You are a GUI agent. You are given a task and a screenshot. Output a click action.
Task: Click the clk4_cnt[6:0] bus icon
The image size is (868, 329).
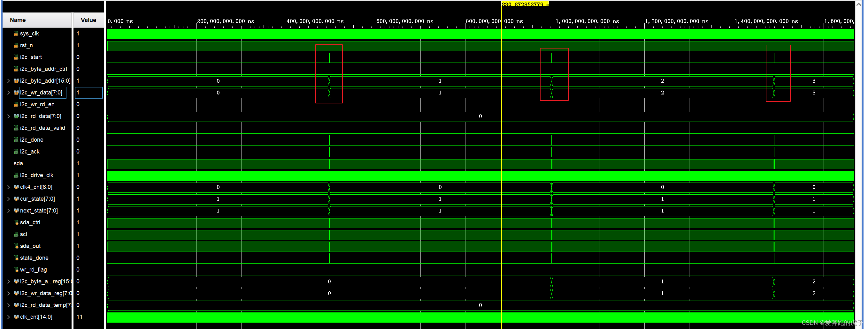pos(16,187)
